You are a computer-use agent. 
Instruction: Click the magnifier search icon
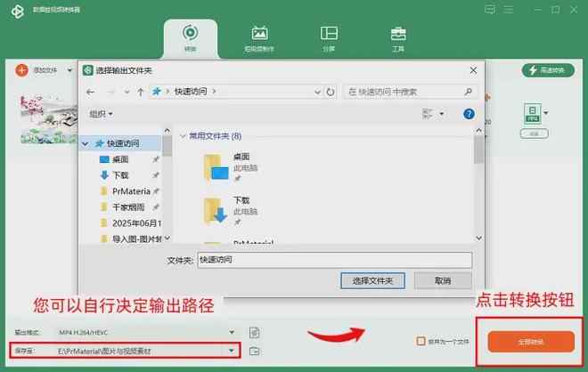pos(469,92)
